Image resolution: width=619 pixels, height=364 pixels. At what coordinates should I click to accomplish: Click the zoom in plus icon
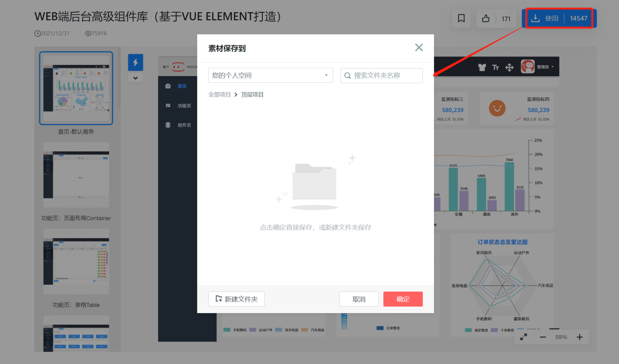coord(580,337)
